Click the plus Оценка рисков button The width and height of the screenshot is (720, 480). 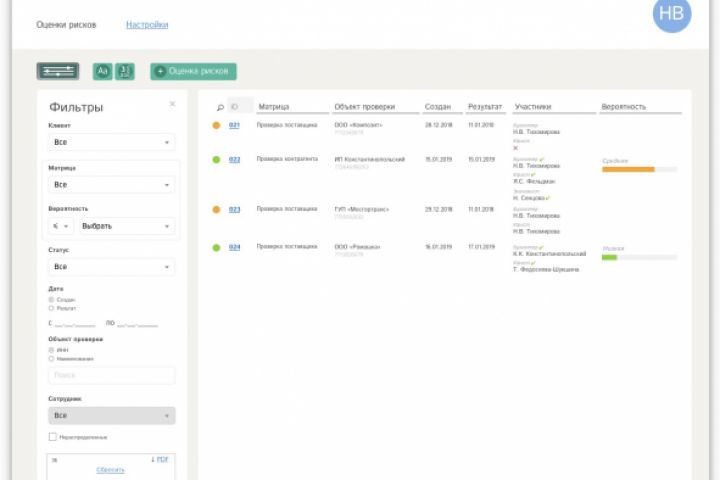193,71
